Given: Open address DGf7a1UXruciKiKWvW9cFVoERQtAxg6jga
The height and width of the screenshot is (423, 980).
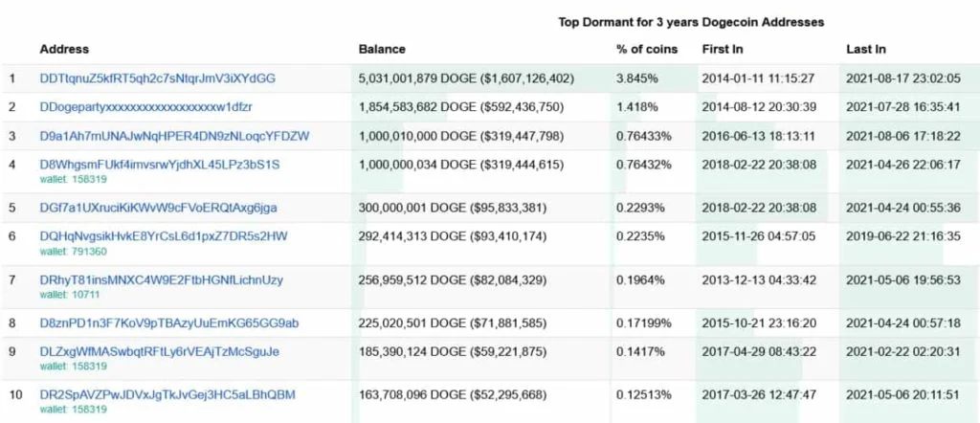Looking at the screenshot, I should (158, 208).
